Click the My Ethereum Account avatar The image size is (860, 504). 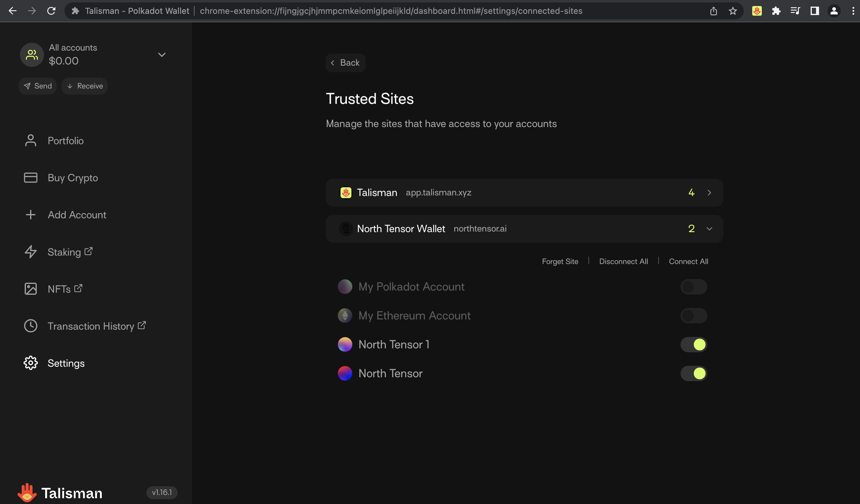click(345, 316)
